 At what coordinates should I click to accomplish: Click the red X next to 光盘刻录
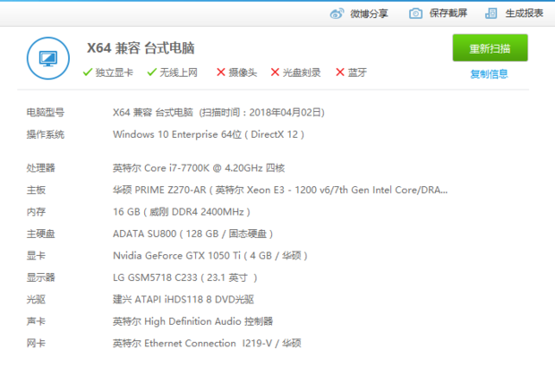[x=275, y=72]
